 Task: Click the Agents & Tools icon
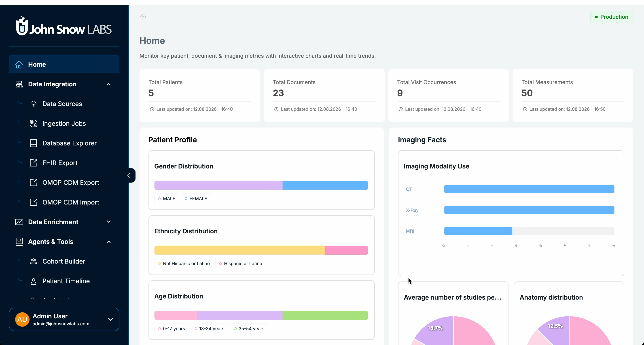[19, 242]
